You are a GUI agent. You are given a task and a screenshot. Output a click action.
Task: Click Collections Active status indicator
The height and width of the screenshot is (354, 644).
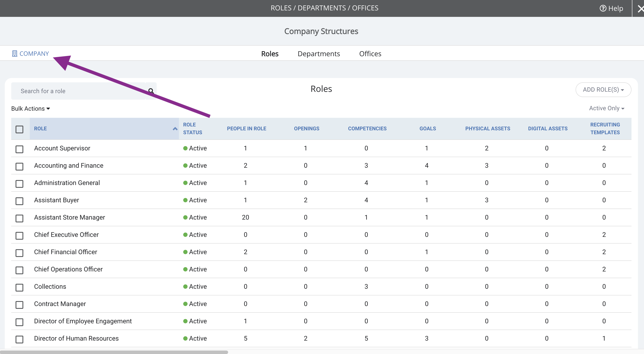195,286
